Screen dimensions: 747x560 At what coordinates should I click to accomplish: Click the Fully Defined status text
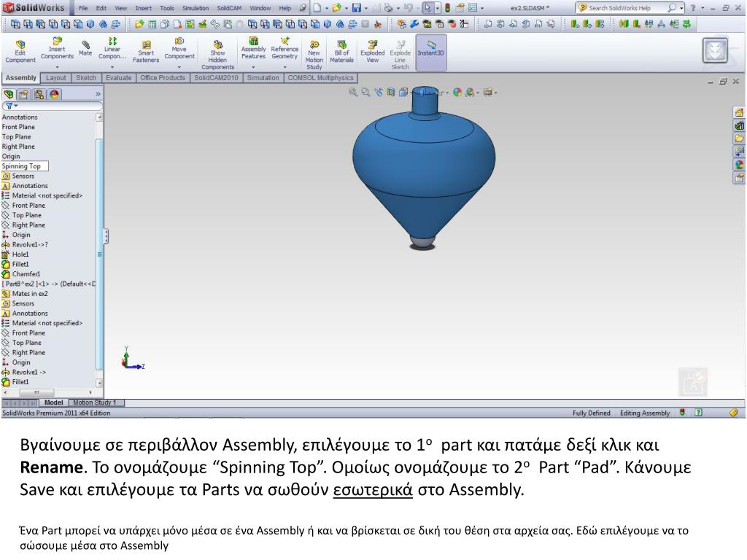[x=591, y=413]
